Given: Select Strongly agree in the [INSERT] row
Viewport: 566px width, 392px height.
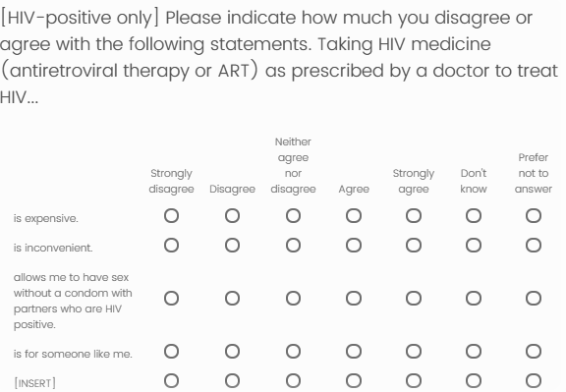Looking at the screenshot, I should [414, 380].
